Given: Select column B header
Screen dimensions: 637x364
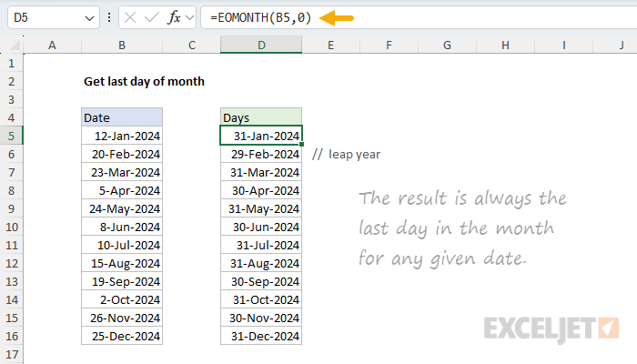Looking at the screenshot, I should pos(122,45).
